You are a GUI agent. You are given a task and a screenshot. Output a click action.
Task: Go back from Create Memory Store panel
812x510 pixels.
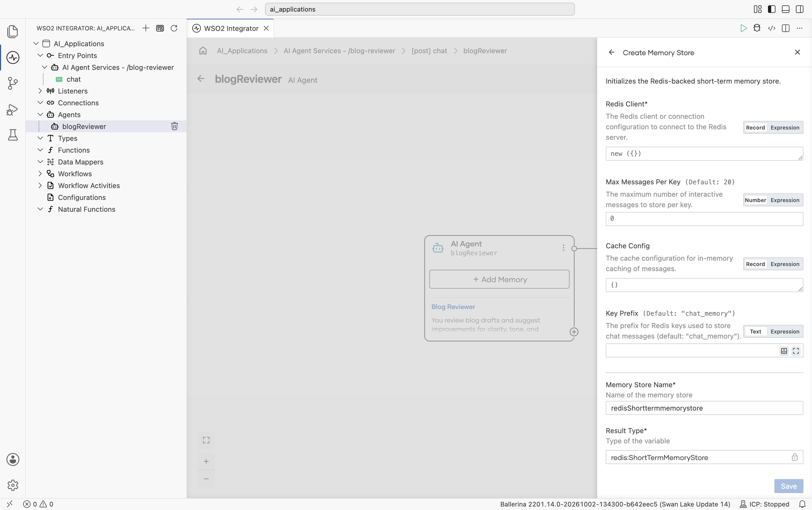[x=611, y=52]
